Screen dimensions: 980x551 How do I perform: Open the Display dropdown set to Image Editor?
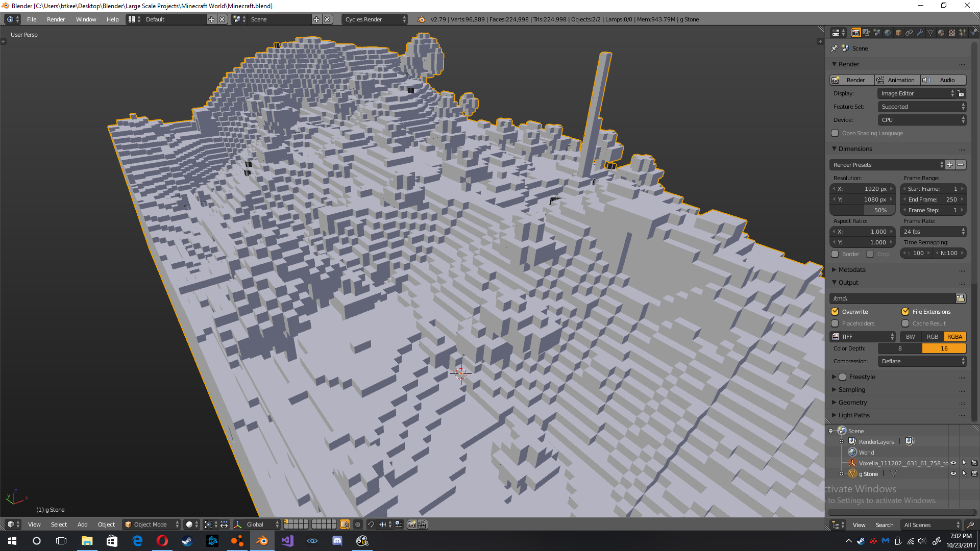[x=917, y=93]
